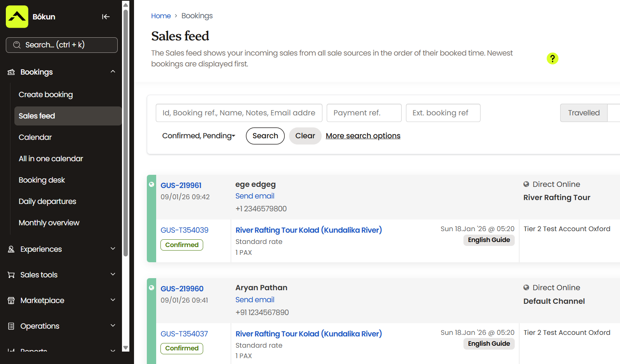Click the Bookings ticket icon in sidebar
620x364 pixels.
11,72
